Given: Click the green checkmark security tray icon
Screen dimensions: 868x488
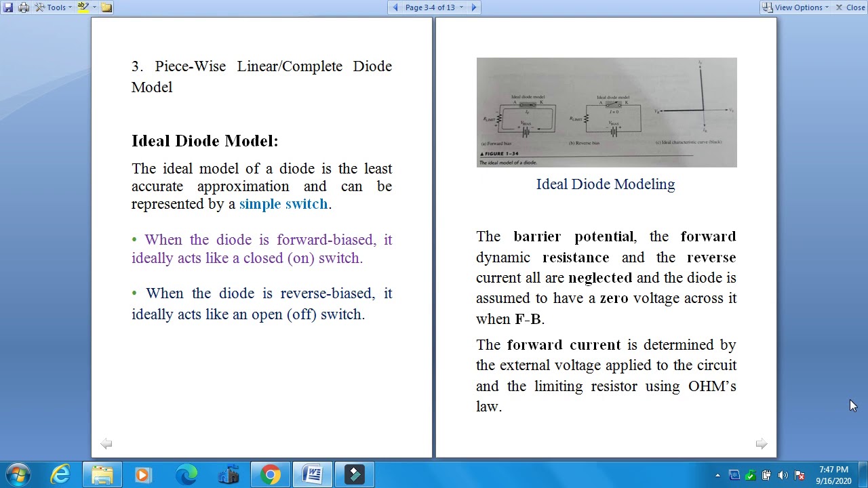Looking at the screenshot, I should (750, 475).
